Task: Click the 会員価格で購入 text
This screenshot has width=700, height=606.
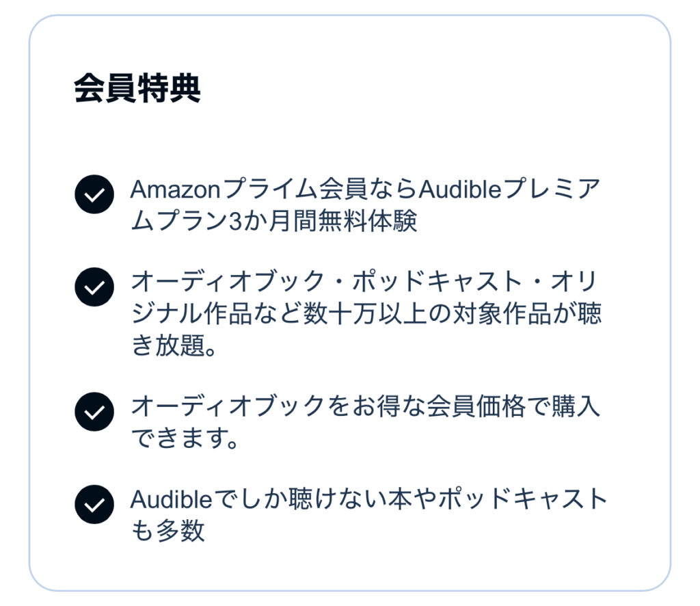Action: pyautogui.click(x=513, y=406)
